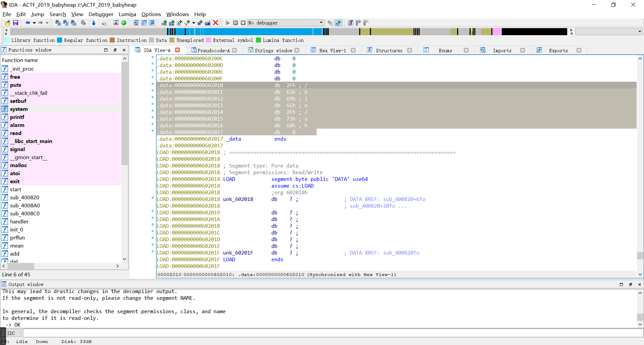644x345 pixels.
Task: Click the green circle toolbar icon
Action: [x=124, y=23]
